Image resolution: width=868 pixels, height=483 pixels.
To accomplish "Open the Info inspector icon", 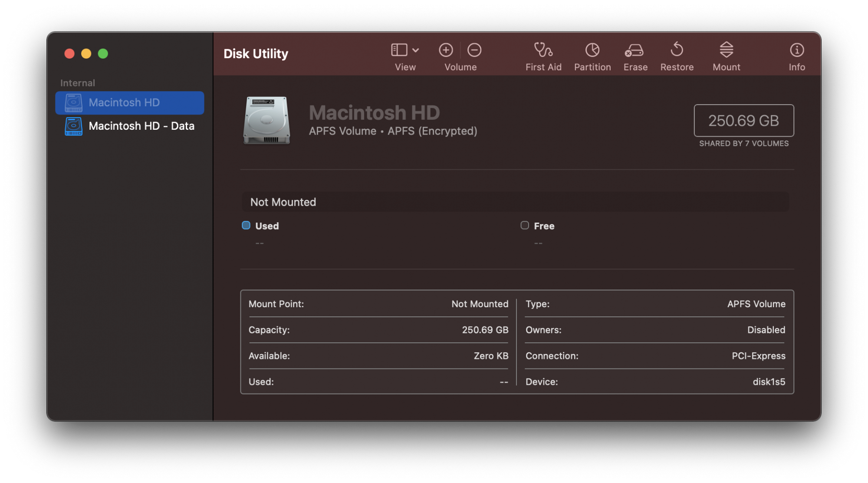I will pos(796,50).
